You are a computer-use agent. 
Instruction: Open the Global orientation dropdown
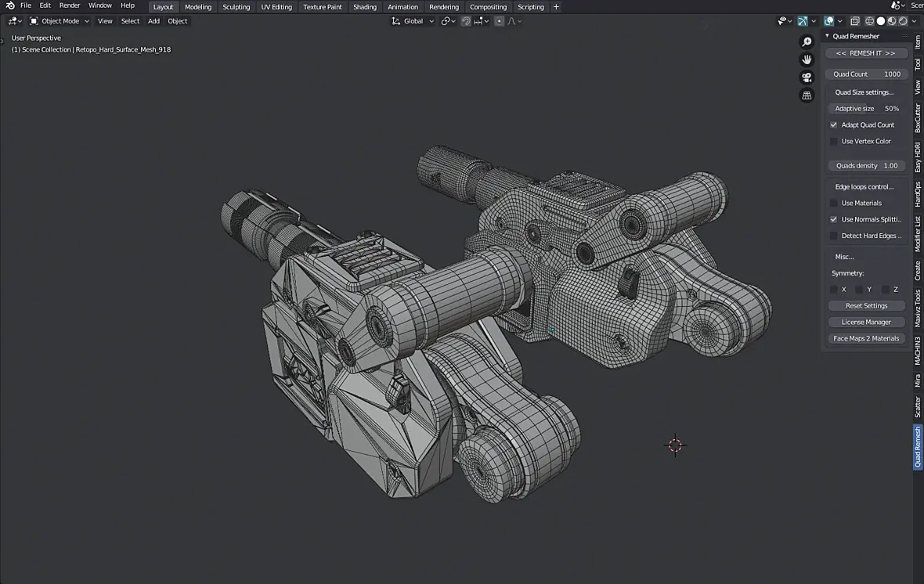click(413, 21)
